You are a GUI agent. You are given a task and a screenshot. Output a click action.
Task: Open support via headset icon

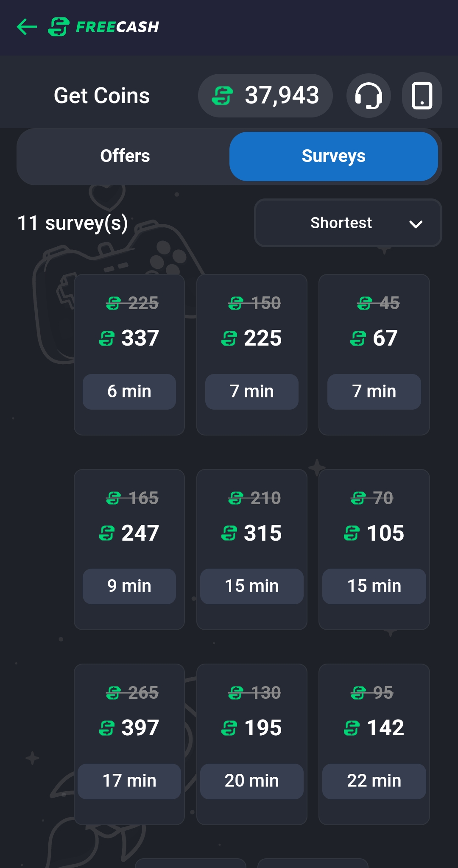point(368,95)
